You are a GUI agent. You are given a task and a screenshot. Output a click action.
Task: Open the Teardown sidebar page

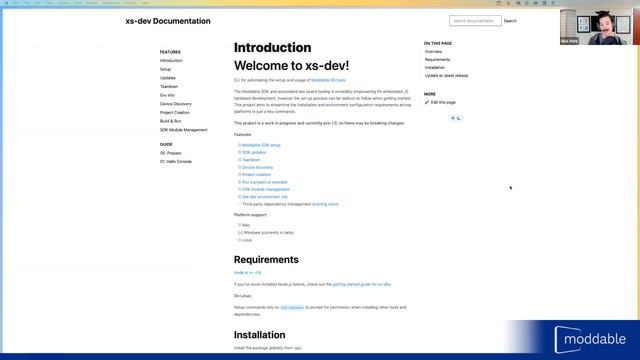tap(169, 87)
